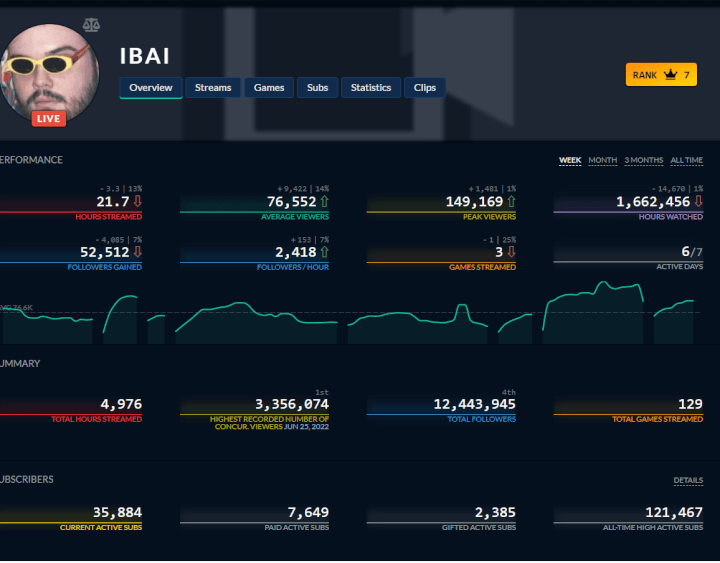Click the TOTAL FOLLOWERS label
This screenshot has height=563, width=720.
482,419
